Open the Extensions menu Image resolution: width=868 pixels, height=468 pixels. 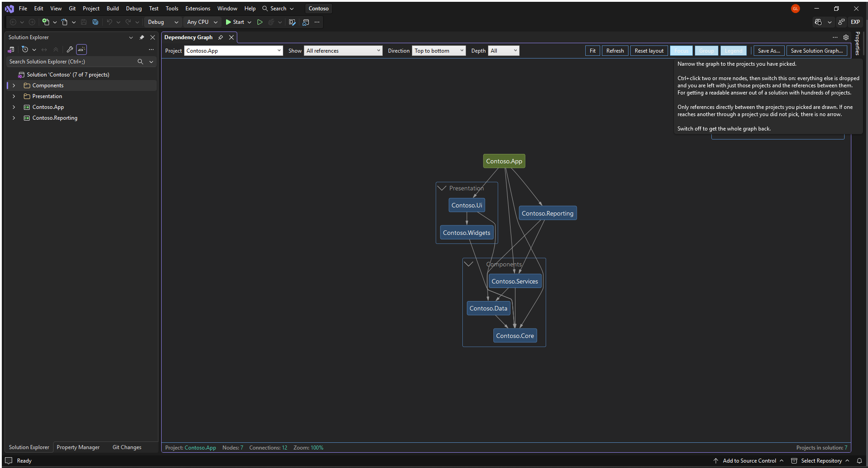(x=198, y=9)
